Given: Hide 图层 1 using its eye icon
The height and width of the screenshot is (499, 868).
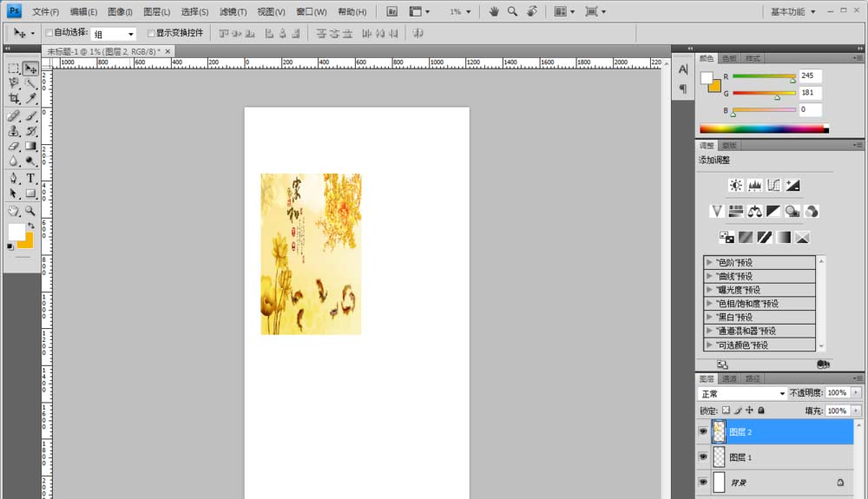Looking at the screenshot, I should 703,457.
